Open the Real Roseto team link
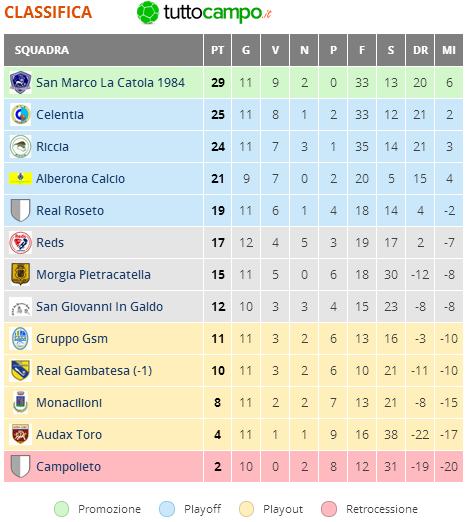Image resolution: width=466 pixels, height=522 pixels. pos(70,211)
